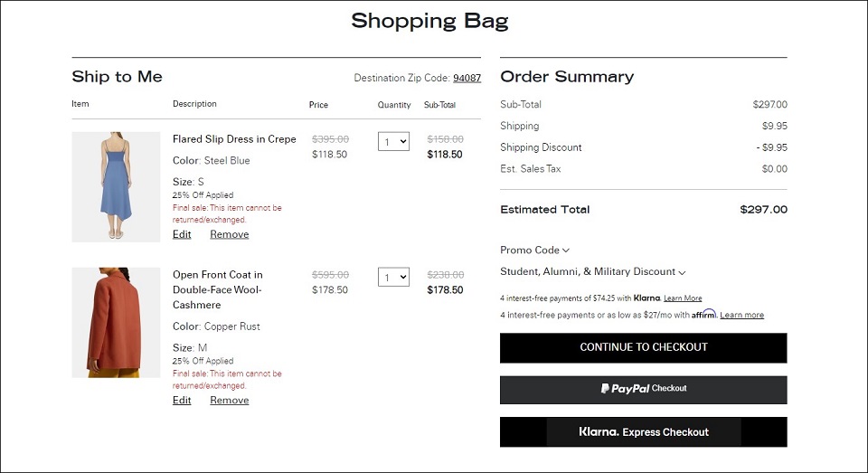
Task: Click the Affirm logo in payment text
Action: (x=704, y=314)
